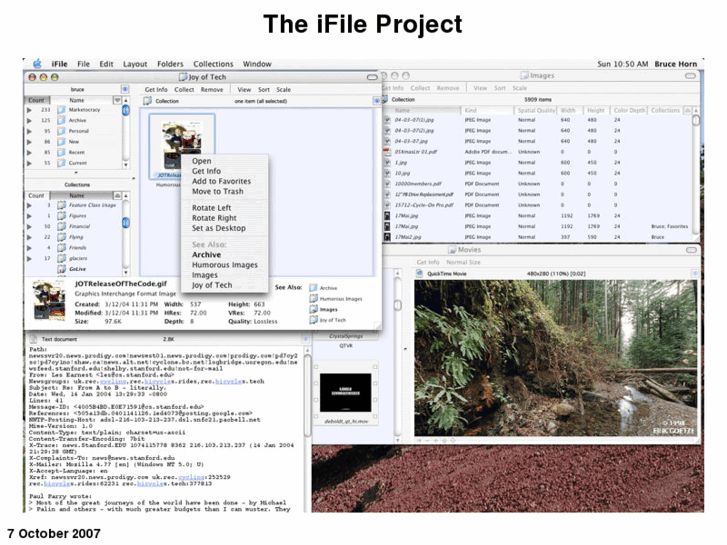Click Sort in Images window toolbar
Viewport: 727px width, 545px height.
click(500, 88)
